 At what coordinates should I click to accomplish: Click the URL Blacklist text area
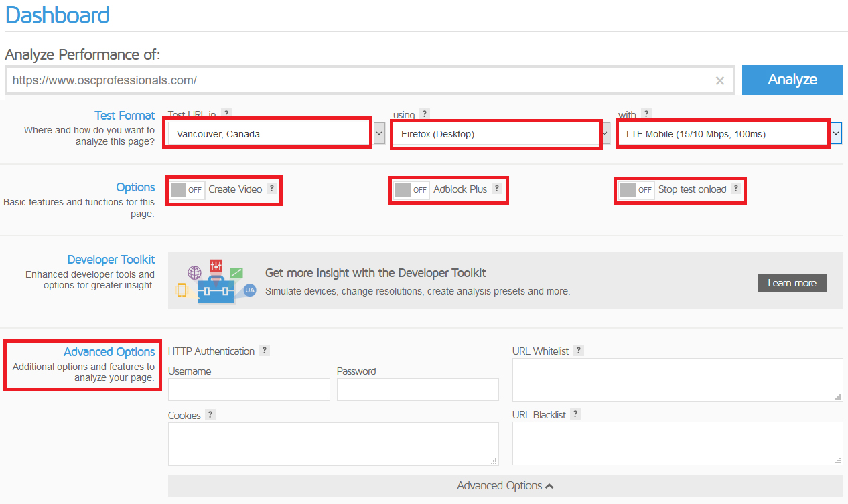click(x=677, y=443)
